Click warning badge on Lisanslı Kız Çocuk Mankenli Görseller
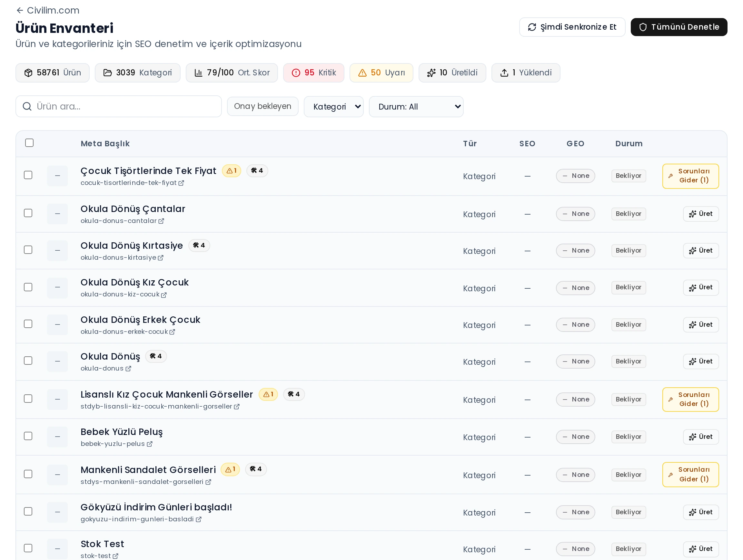This screenshot has width=743, height=560. (x=268, y=395)
